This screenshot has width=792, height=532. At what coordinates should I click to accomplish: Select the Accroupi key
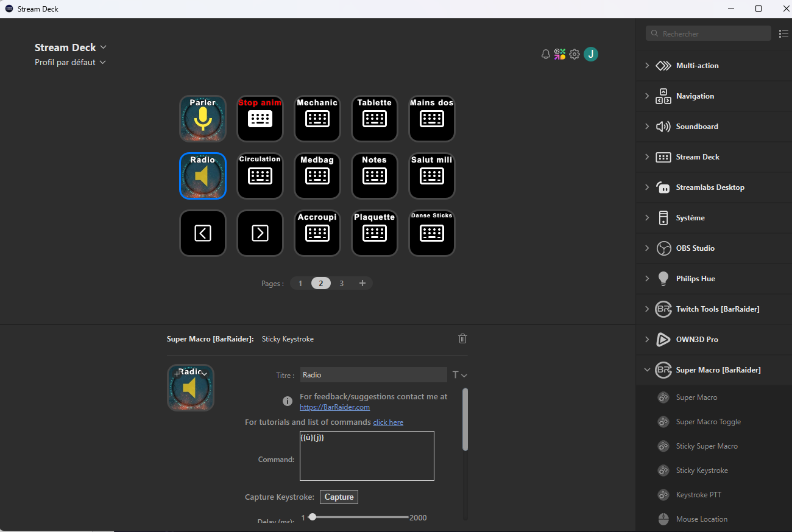317,233
